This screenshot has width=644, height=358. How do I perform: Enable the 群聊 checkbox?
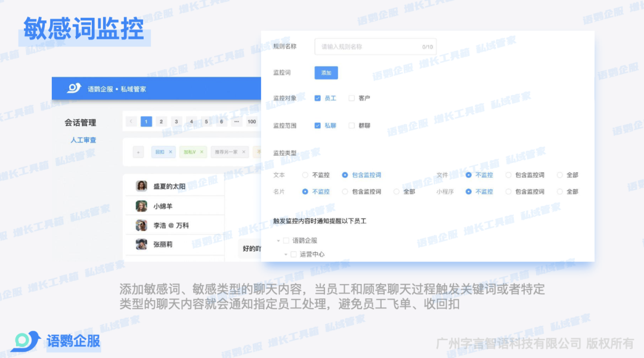352,126
